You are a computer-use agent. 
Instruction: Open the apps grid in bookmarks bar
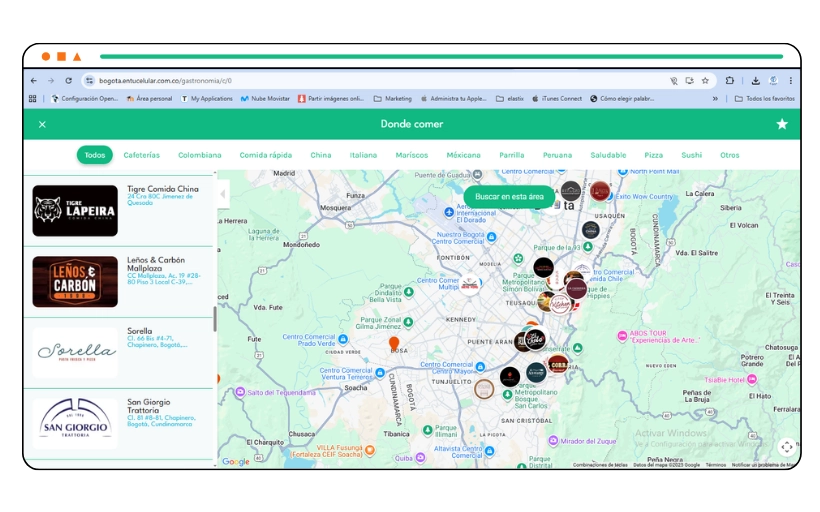pos(32,98)
